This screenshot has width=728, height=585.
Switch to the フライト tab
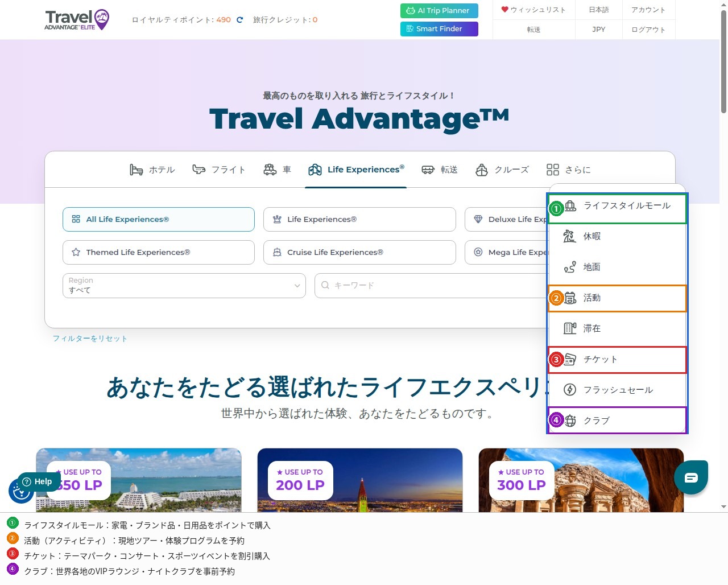(x=219, y=170)
